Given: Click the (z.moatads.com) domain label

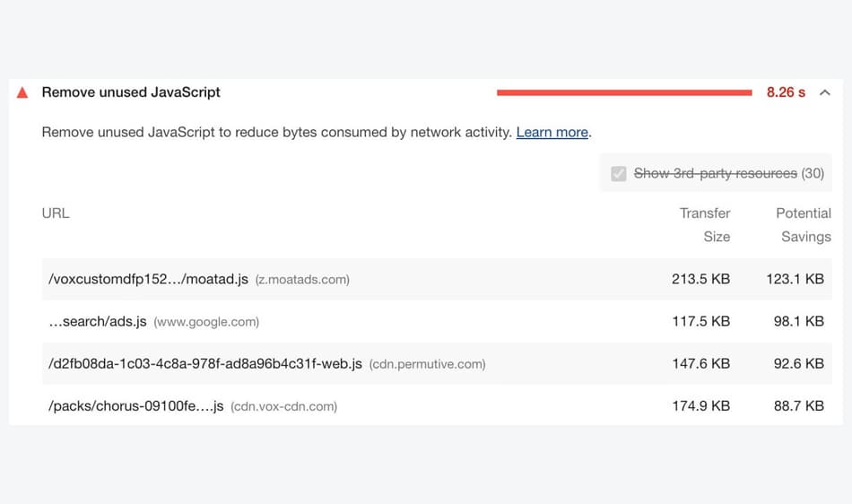Looking at the screenshot, I should click(302, 280).
